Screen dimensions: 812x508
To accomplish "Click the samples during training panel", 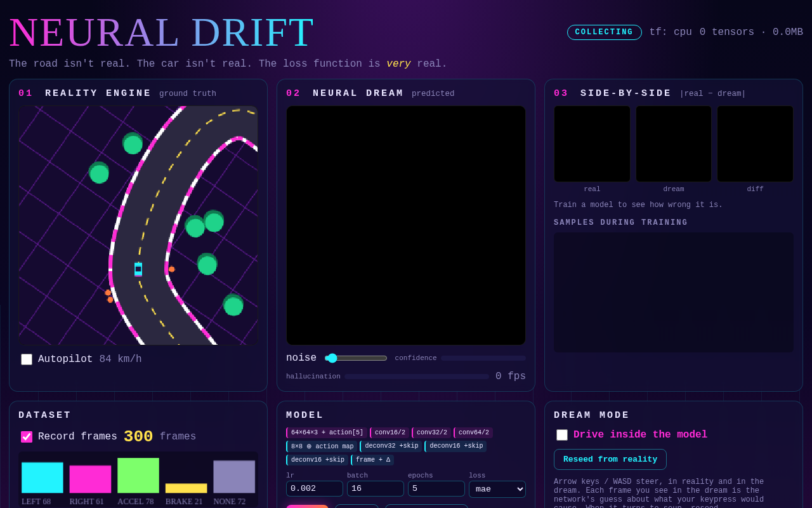I will tap(674, 292).
